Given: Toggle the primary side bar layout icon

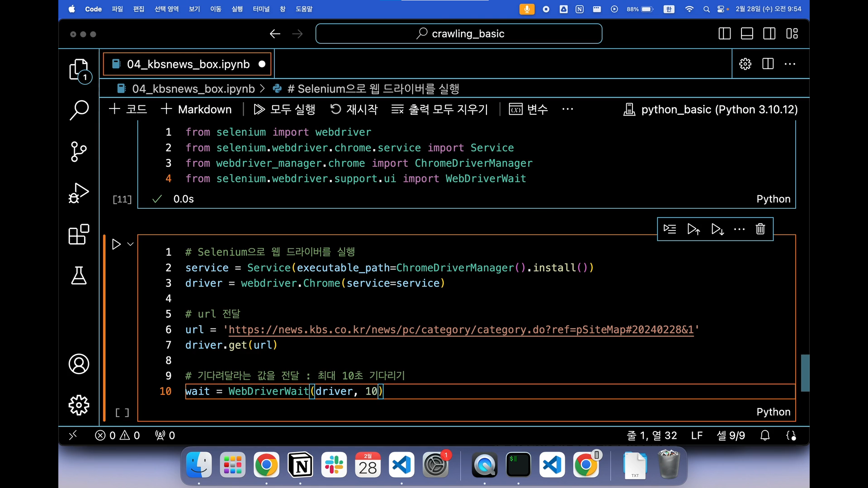Looking at the screenshot, I should 724,34.
